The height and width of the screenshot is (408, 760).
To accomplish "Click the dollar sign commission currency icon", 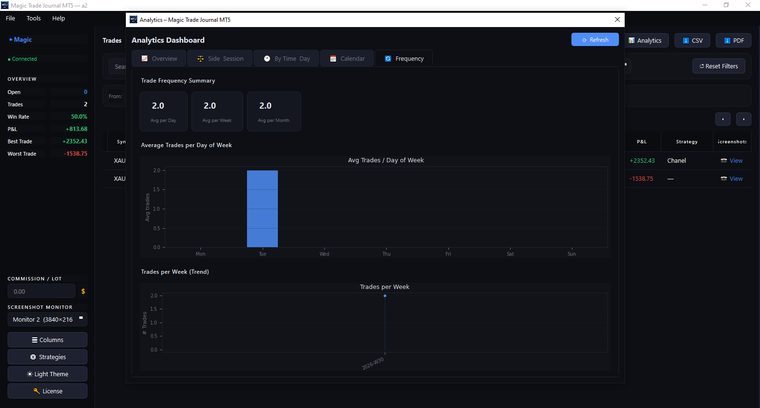I will pyautogui.click(x=83, y=292).
